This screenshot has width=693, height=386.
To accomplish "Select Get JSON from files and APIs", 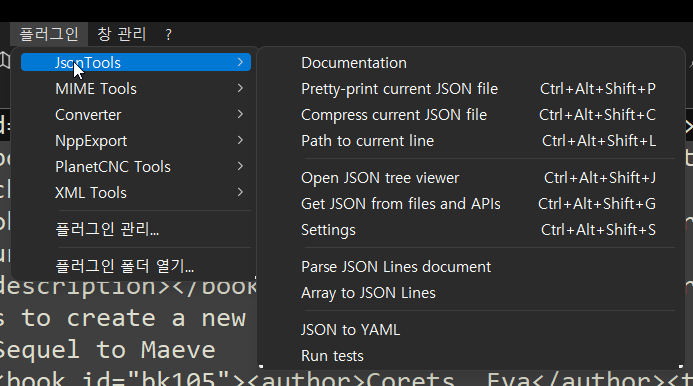I will [471, 204].
